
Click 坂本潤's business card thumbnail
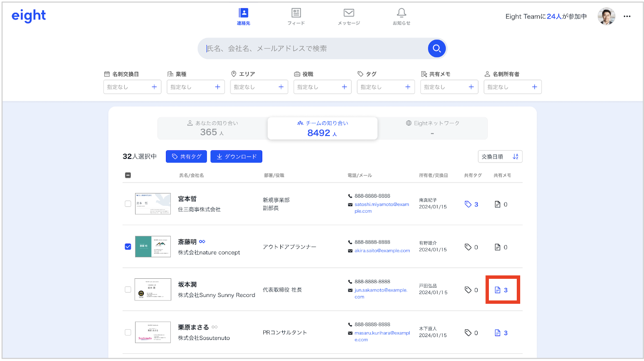tap(153, 290)
